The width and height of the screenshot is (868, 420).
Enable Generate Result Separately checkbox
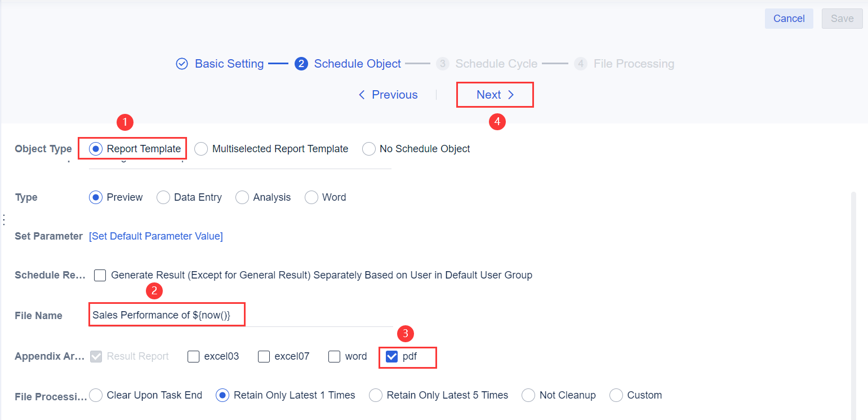[100, 275]
